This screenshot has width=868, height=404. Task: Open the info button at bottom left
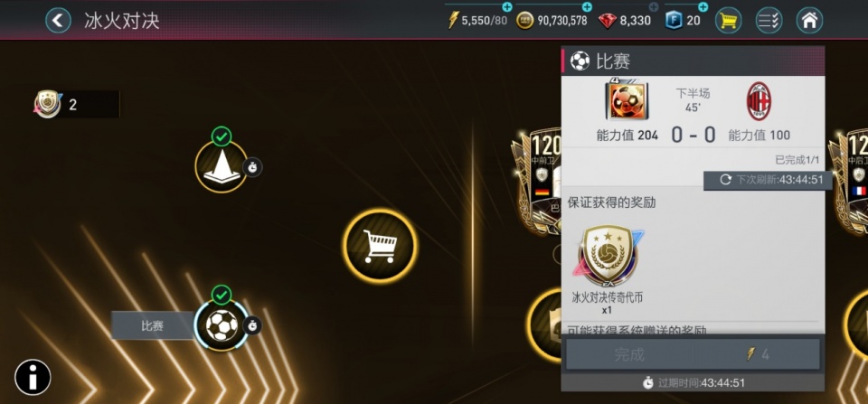coord(33,378)
